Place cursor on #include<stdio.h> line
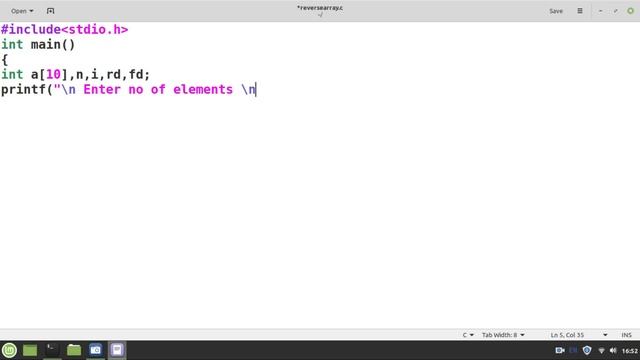 64,29
